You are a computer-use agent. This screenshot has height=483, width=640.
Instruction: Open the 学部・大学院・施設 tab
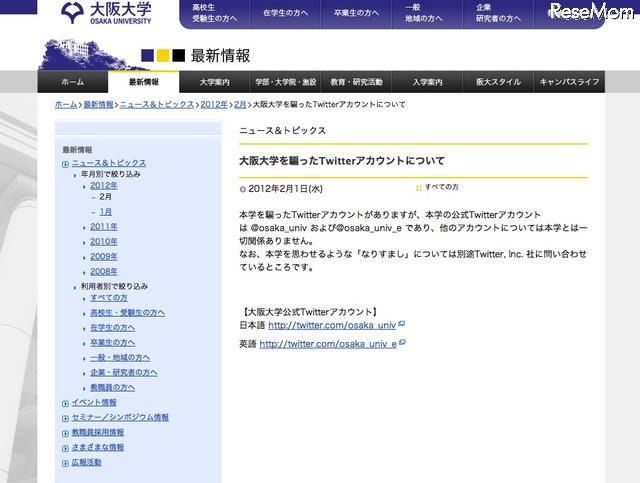[285, 82]
